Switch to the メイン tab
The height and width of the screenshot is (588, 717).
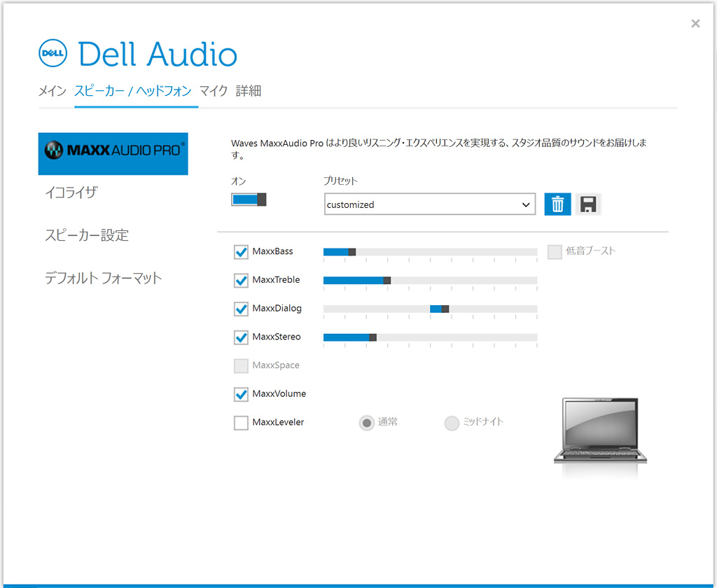point(53,91)
